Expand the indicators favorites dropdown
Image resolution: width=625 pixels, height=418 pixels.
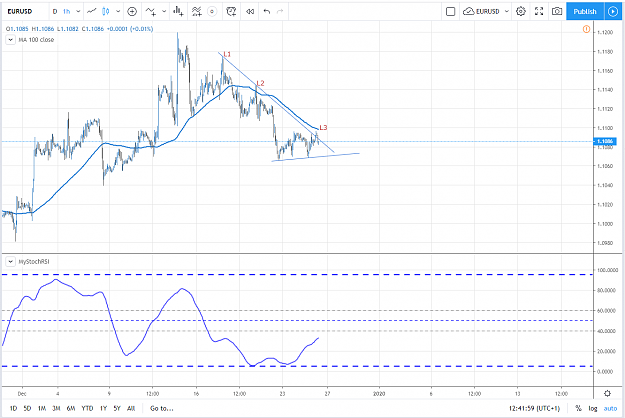click(164, 12)
